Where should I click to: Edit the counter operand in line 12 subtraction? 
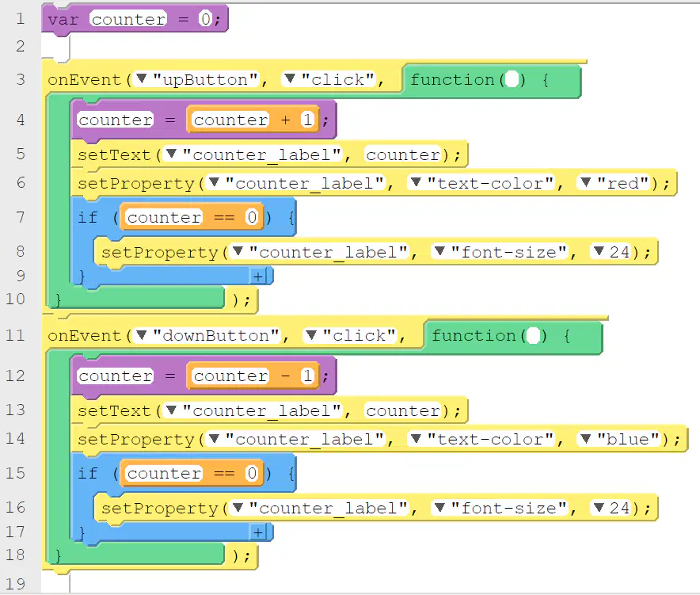tap(230, 376)
